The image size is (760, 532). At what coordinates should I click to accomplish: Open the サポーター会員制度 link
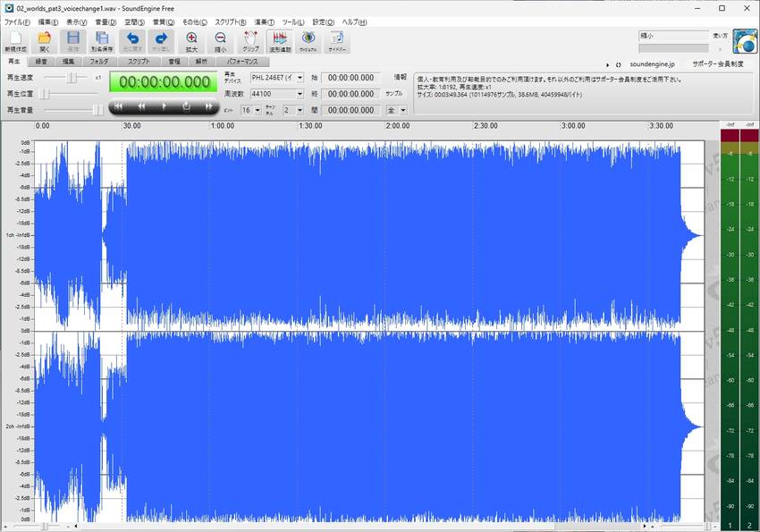[718, 64]
